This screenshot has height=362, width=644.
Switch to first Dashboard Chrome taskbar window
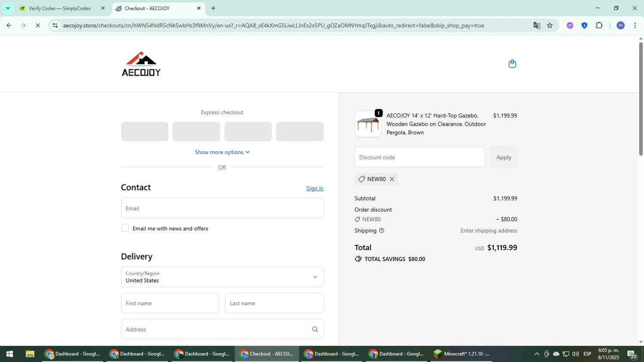(x=73, y=354)
